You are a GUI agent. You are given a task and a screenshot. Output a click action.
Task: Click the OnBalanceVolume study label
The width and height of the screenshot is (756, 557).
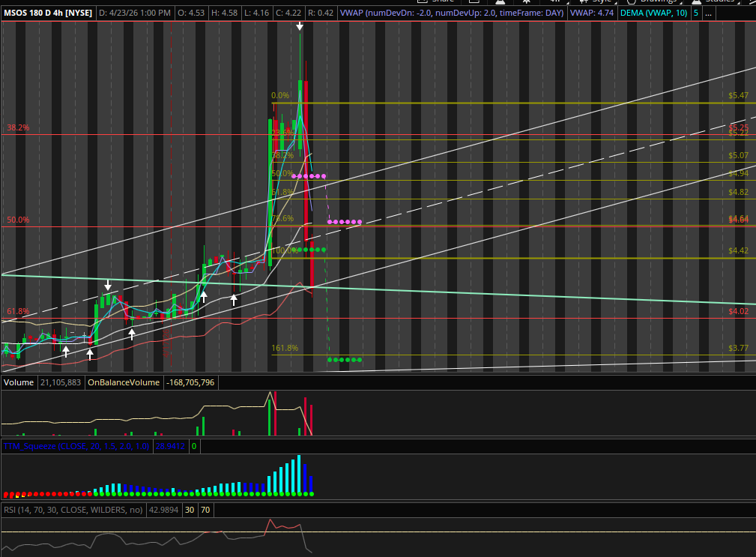[x=124, y=382]
